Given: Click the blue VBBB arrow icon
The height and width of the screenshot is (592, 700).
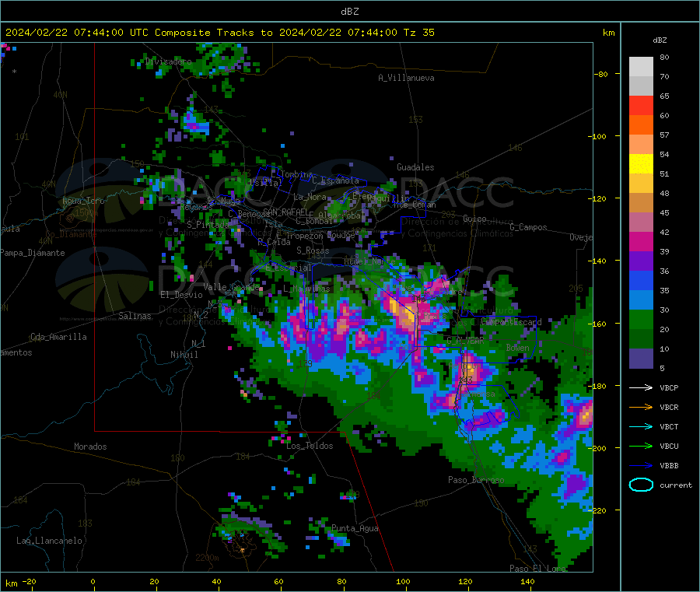Looking at the screenshot, I should tap(641, 466).
